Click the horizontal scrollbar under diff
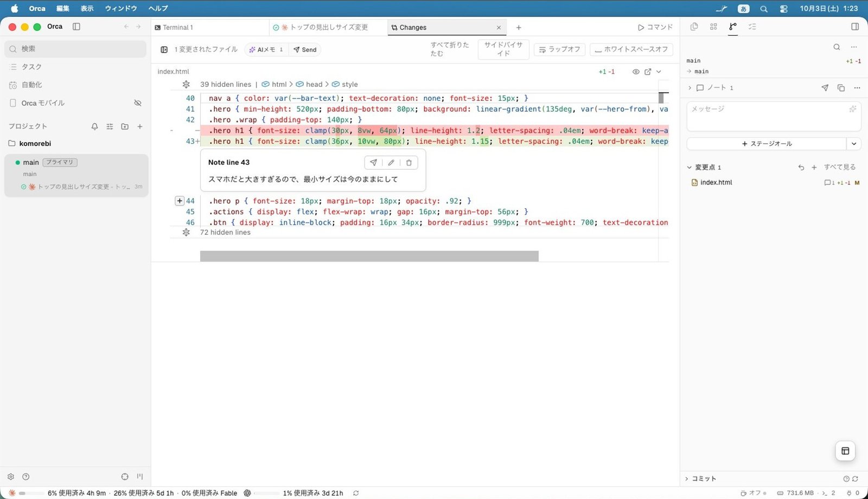This screenshot has width=868, height=499. click(x=369, y=256)
